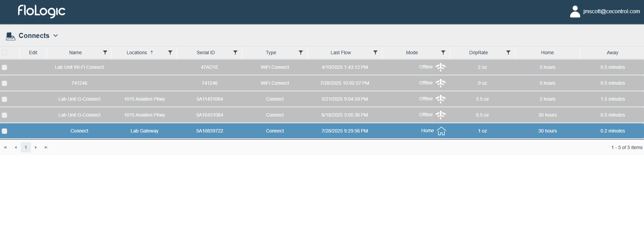Screen dimensions: 644x245
Task: Check the Lab Gateway Connect row
Action: [4, 131]
